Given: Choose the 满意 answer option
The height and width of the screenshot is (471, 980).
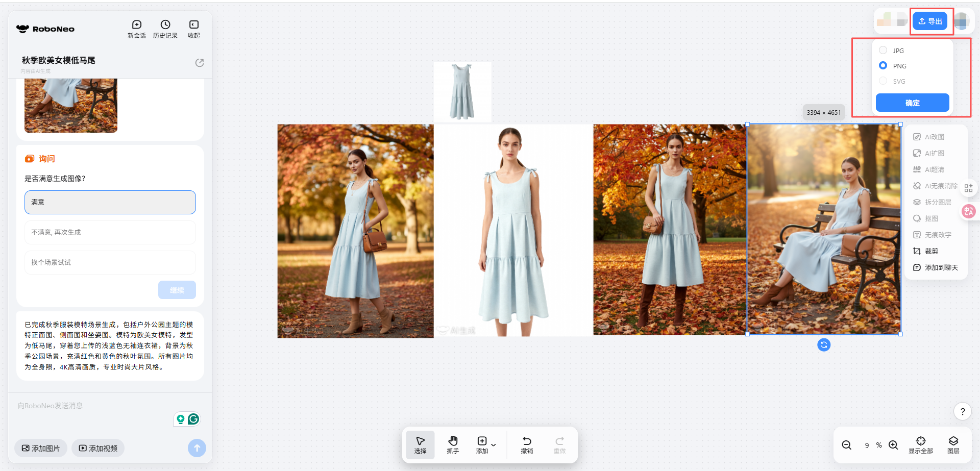Looking at the screenshot, I should pos(110,203).
